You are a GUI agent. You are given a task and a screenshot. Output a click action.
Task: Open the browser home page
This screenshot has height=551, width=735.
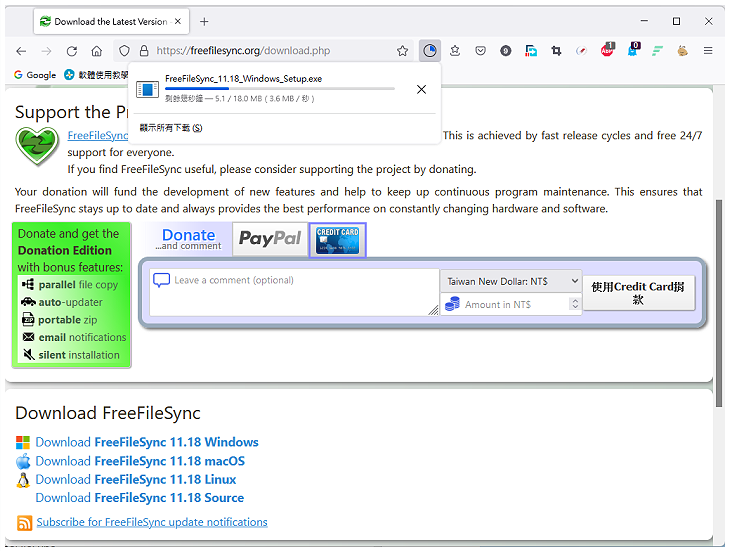[97, 51]
